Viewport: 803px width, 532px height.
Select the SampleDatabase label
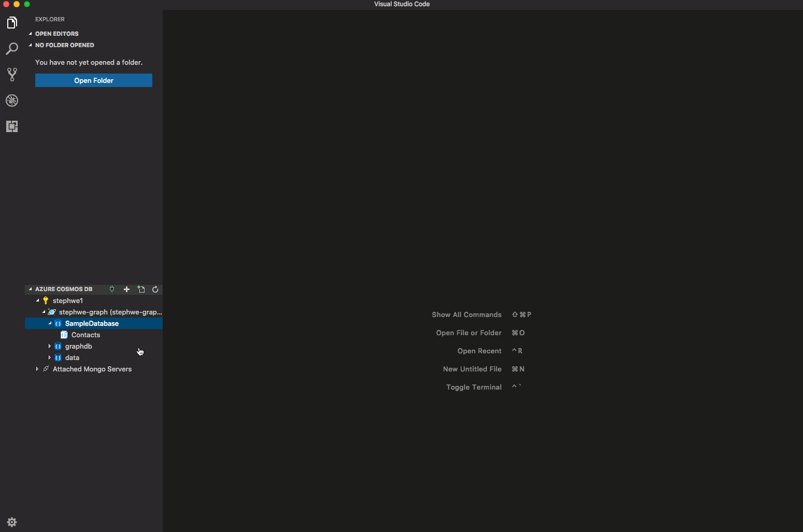(92, 323)
